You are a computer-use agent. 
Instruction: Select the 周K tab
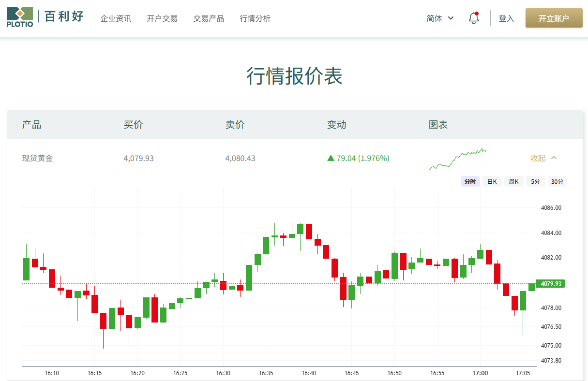coord(513,181)
